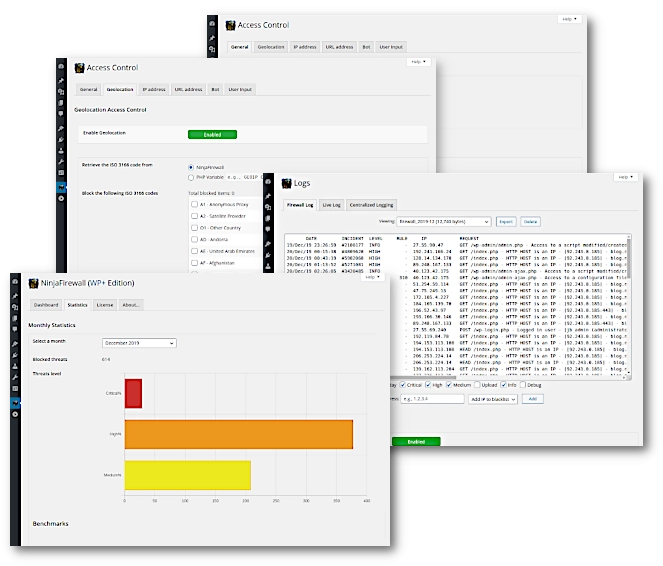Select highlighted NinjaFirewall icon in Statistics window sidebar
The image size is (663, 566).
[x=15, y=403]
